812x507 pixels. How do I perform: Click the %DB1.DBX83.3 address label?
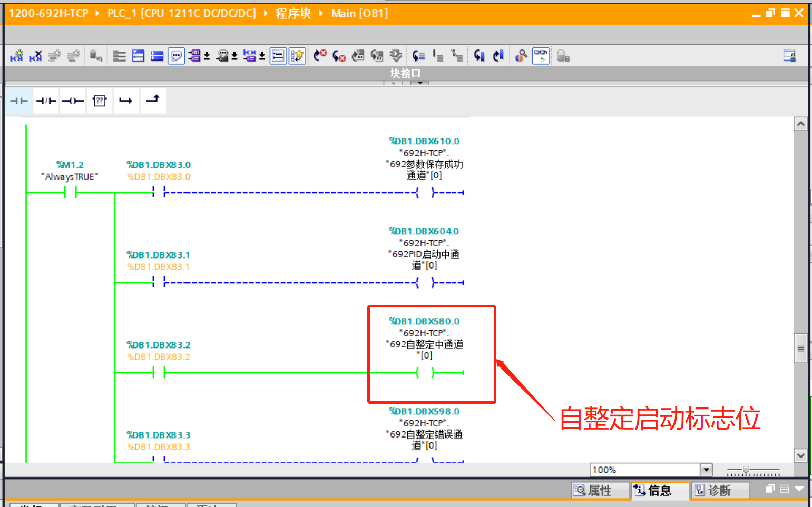tap(159, 435)
